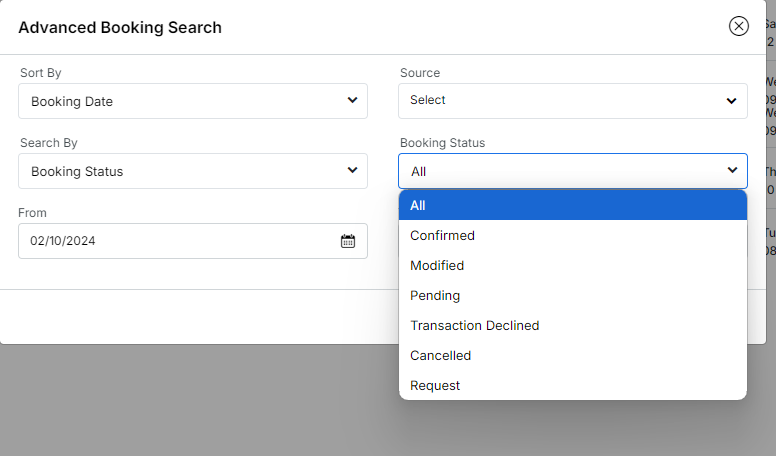Select the Pending status option
This screenshot has width=776, height=456.
[x=435, y=296]
